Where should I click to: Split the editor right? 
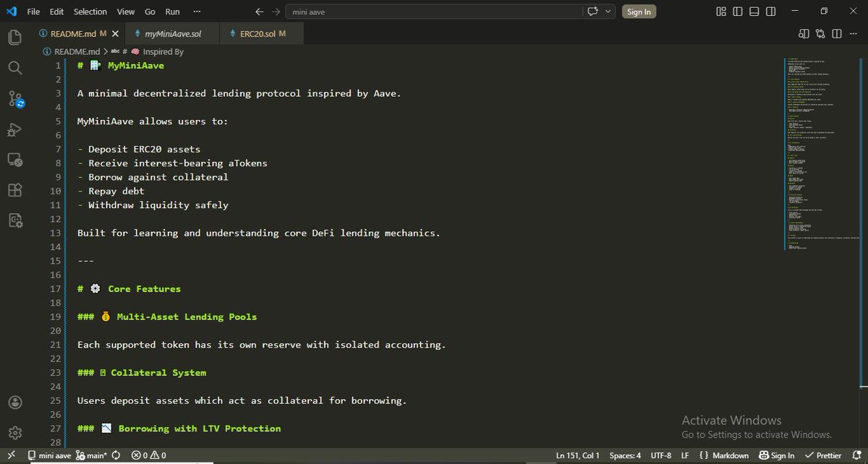tap(838, 33)
